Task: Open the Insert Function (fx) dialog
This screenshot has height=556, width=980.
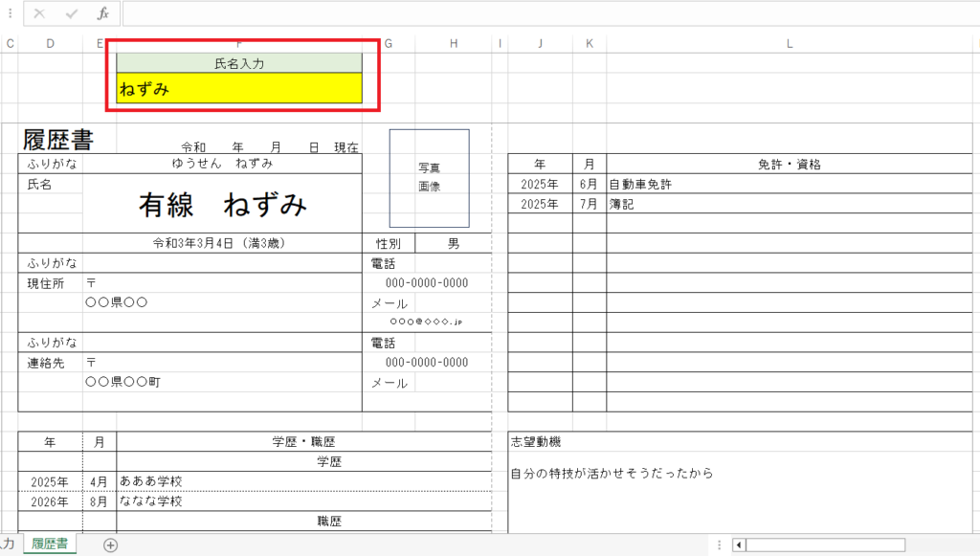Action: [102, 14]
